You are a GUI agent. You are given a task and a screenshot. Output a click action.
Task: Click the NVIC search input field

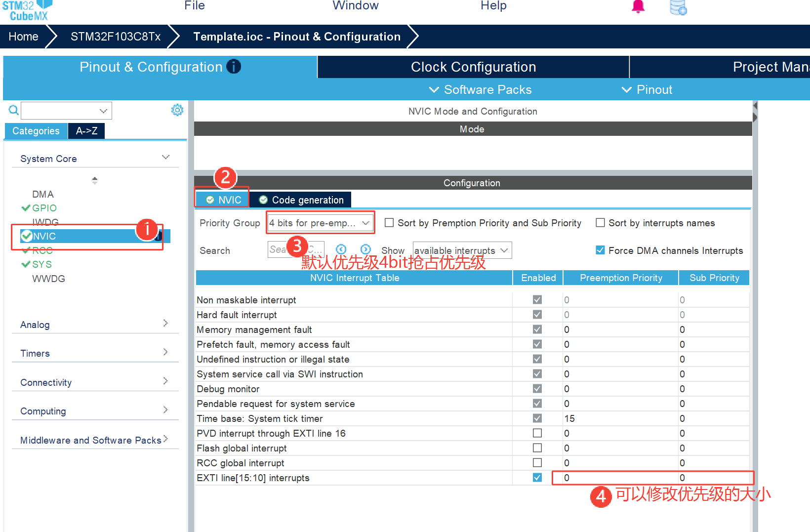point(296,250)
